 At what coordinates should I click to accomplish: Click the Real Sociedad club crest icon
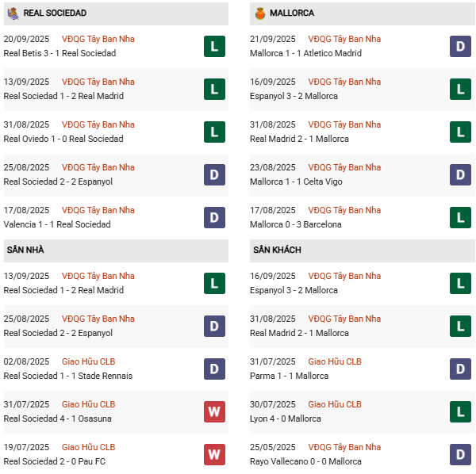13,13
